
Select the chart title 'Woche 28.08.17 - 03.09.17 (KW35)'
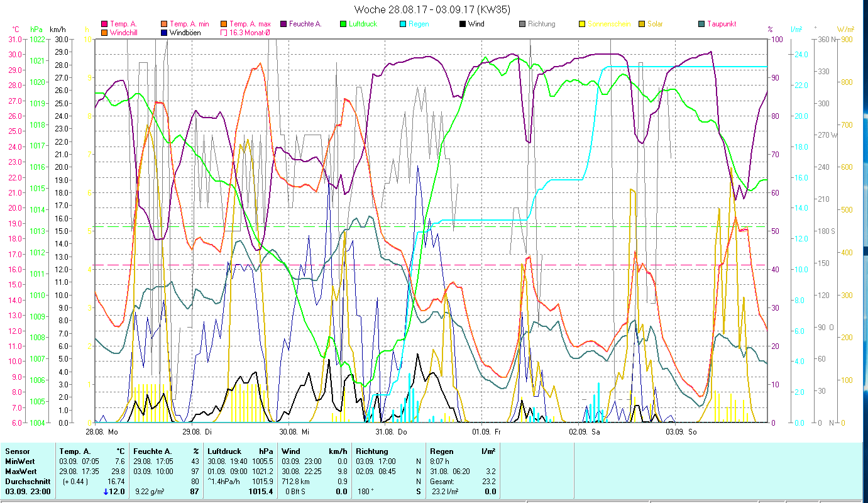coord(432,9)
